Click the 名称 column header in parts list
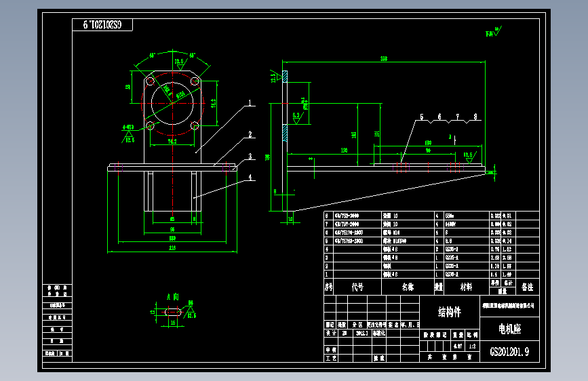588x381 pixels. click(408, 287)
